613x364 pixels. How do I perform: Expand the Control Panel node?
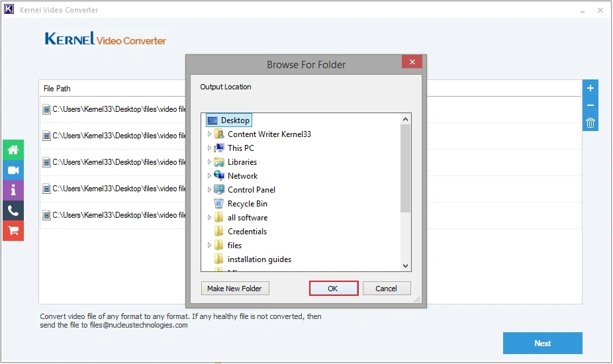[209, 190]
